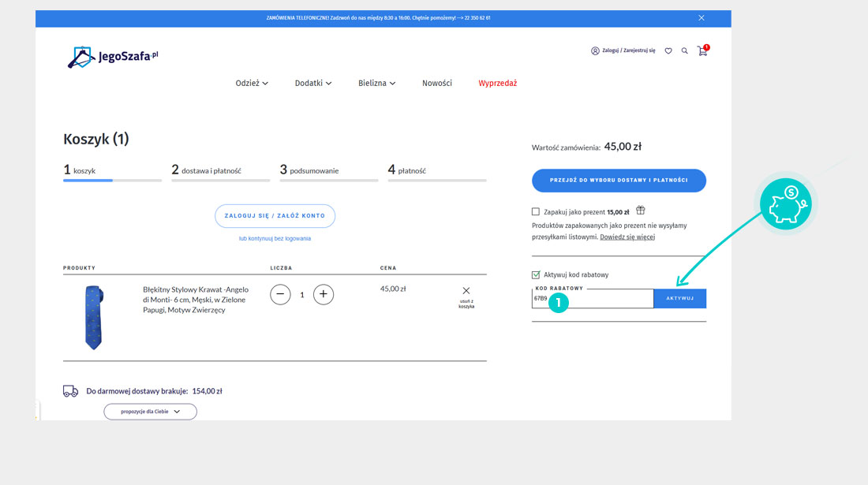Open the wishlist heart icon

tap(668, 50)
